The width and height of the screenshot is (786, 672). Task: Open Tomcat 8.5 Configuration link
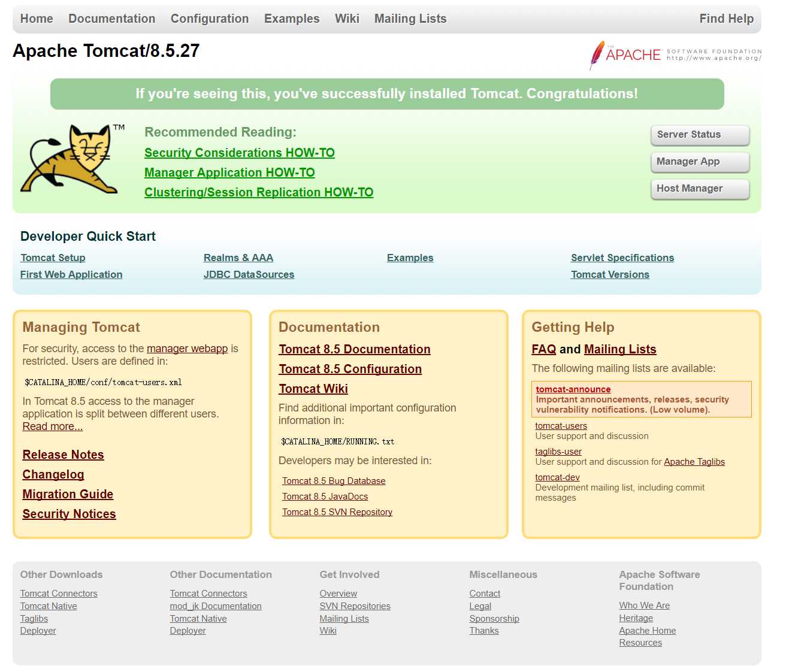point(350,369)
